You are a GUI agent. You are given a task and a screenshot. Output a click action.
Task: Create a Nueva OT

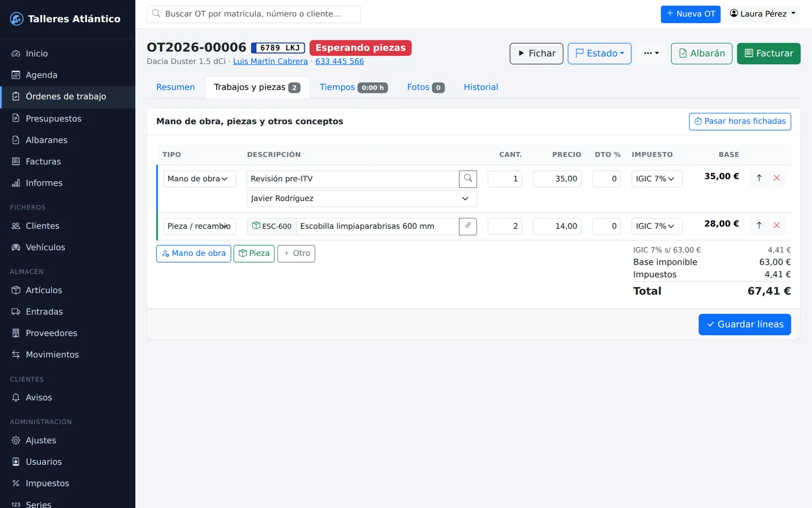click(x=690, y=14)
